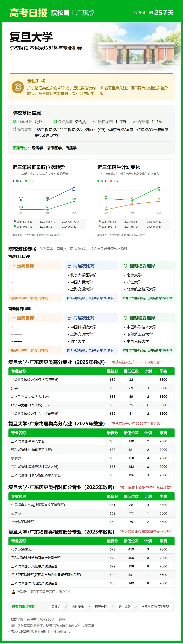Click 优势专业 label in 院校基础信息
Screen dimensions: 183x644
pos(21,148)
